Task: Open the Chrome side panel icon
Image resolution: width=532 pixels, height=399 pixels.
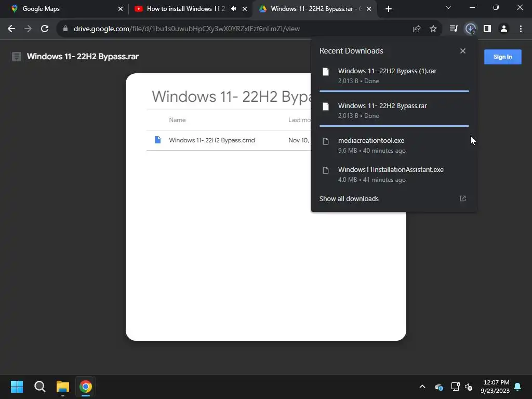Action: coord(487,29)
